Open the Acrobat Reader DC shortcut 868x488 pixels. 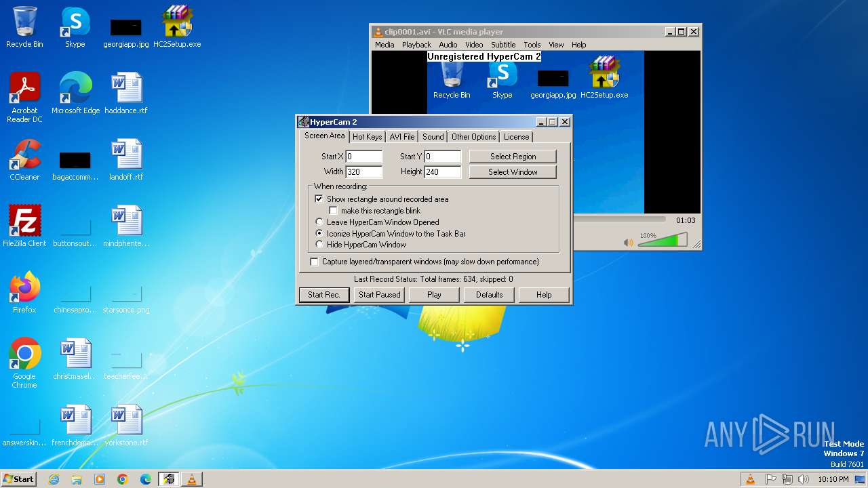24,98
